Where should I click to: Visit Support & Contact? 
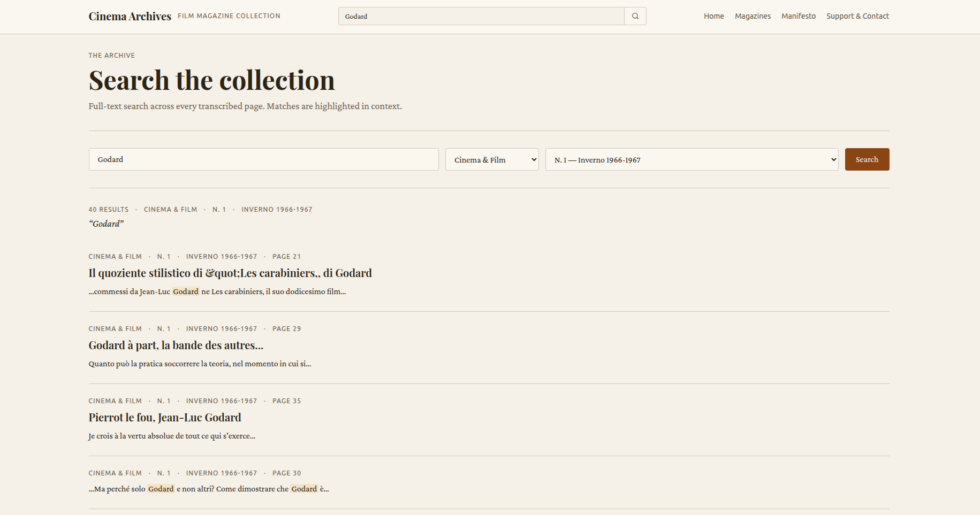[x=857, y=16]
